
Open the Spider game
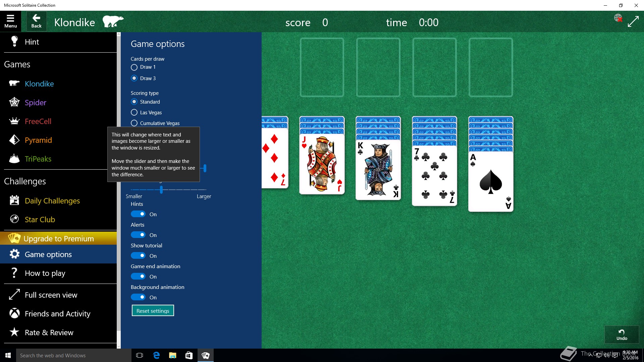pyautogui.click(x=58, y=102)
